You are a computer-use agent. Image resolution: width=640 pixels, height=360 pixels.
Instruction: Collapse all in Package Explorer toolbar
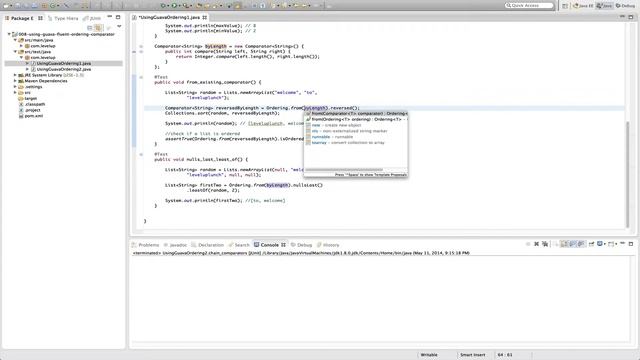point(90,27)
